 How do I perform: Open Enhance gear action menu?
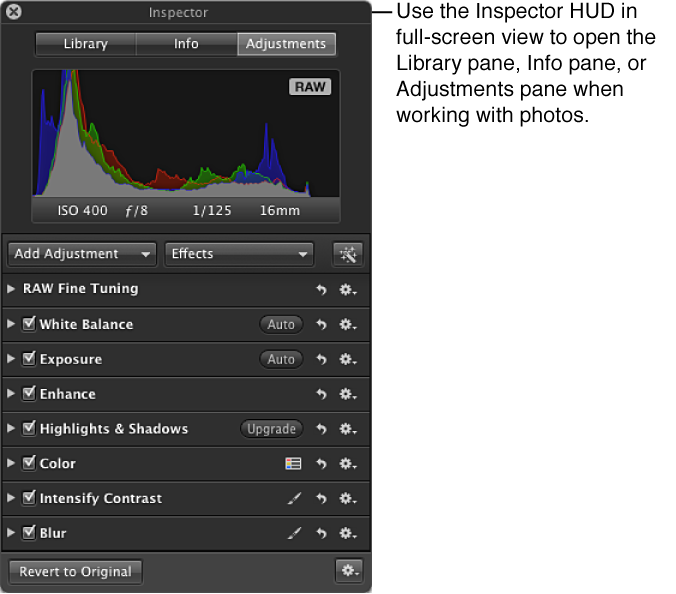347,394
